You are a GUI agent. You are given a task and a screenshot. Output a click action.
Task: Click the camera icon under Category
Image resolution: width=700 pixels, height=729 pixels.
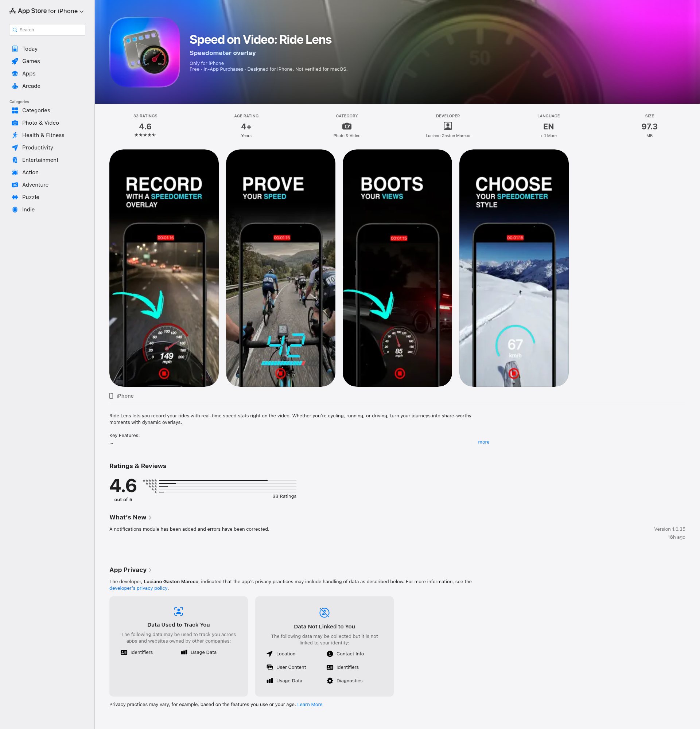[x=347, y=126]
